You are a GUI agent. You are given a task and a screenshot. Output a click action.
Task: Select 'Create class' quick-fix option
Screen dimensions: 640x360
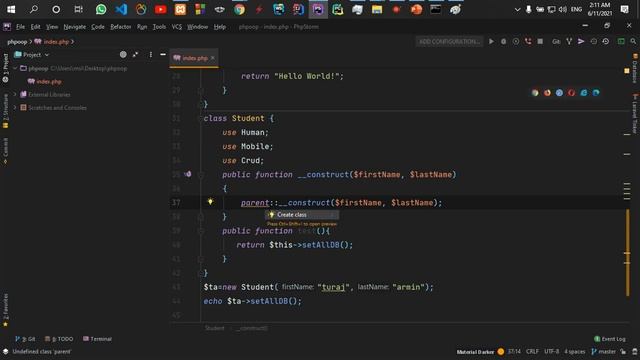click(302, 215)
